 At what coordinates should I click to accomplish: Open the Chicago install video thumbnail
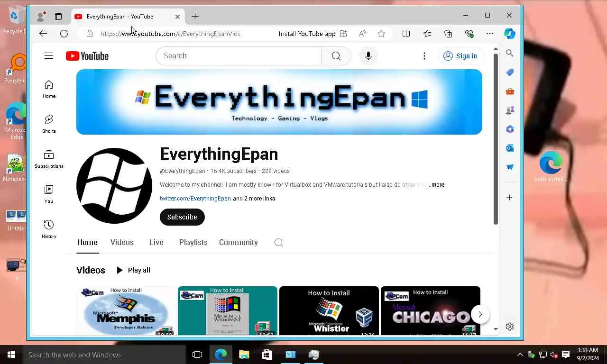431,310
